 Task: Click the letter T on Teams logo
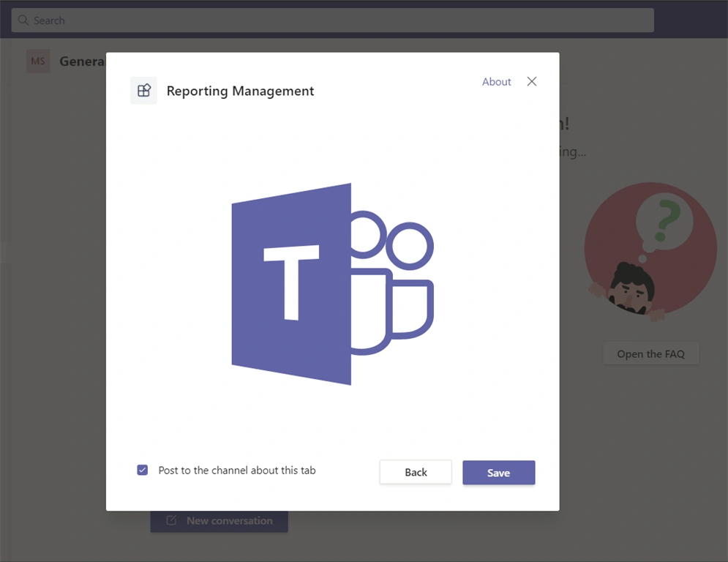pos(291,282)
